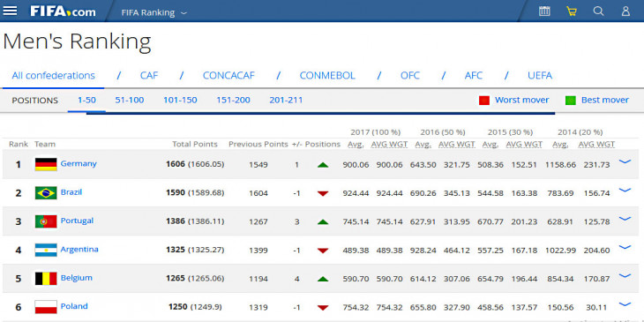The width and height of the screenshot is (644, 322).
Task: Click the Worst mover link
Action: 521,101
